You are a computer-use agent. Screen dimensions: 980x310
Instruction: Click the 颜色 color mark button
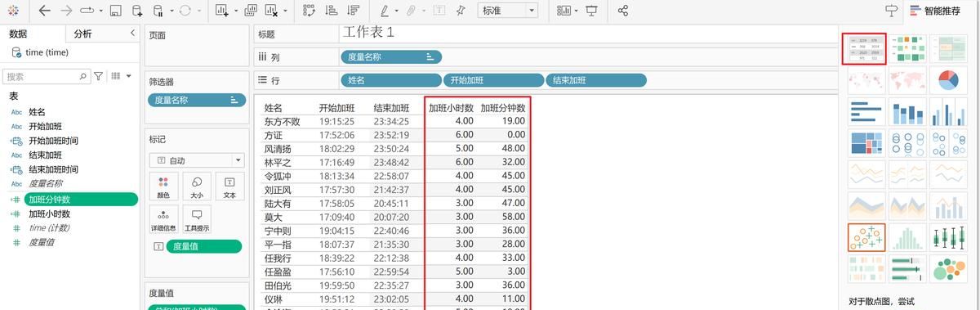click(x=163, y=187)
